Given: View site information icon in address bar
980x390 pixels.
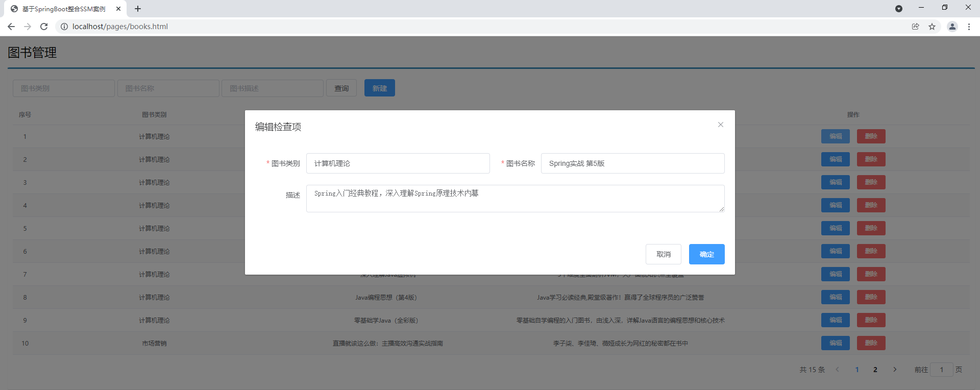Looking at the screenshot, I should (64, 27).
